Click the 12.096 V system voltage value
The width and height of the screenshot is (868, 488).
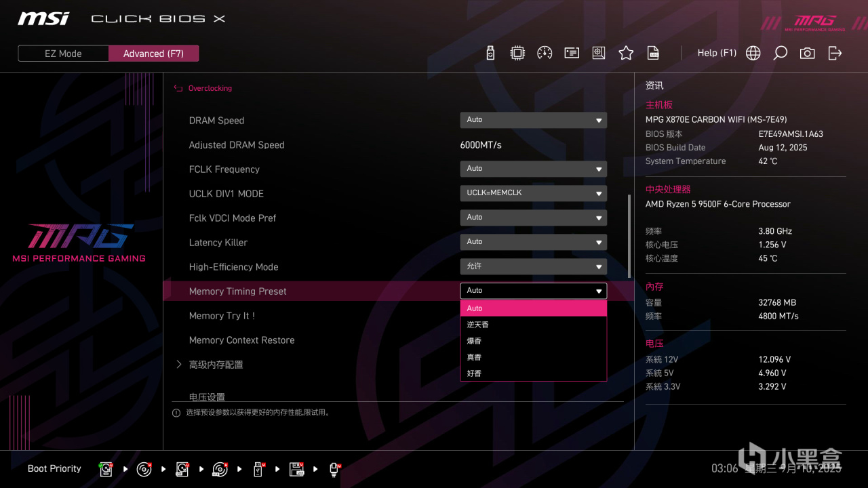coord(774,360)
